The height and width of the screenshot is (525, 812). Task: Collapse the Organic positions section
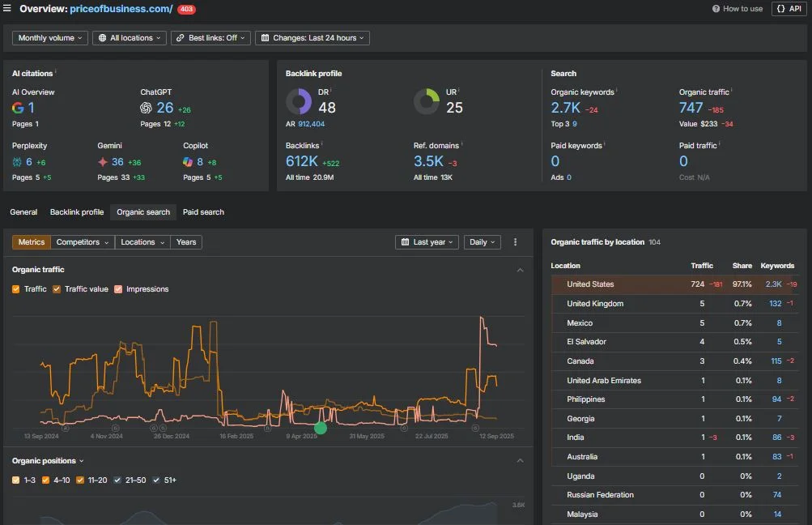(x=520, y=461)
